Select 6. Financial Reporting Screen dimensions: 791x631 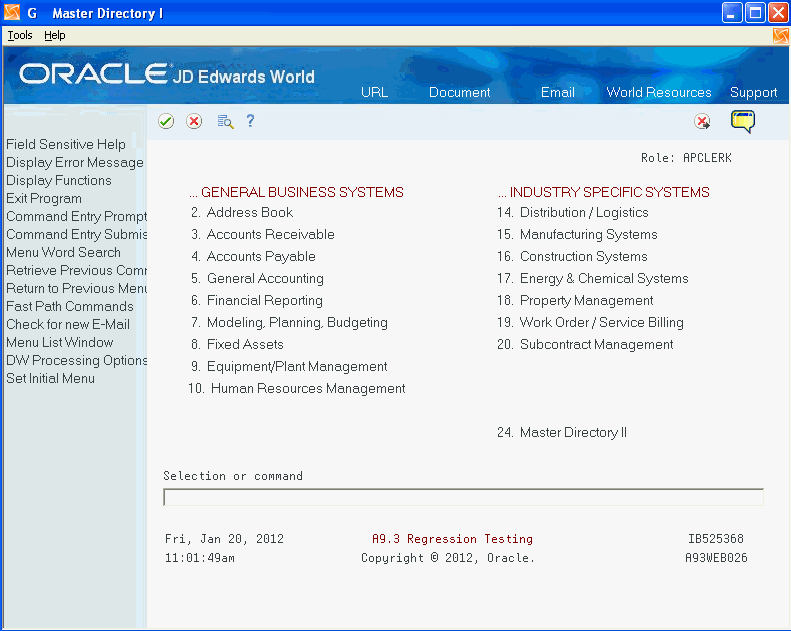(256, 301)
